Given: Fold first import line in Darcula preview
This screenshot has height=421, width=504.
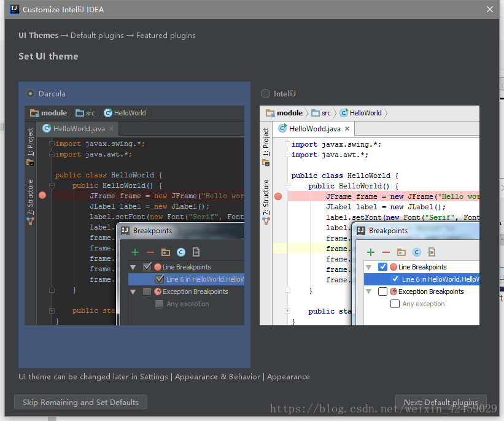Looking at the screenshot, I should 52,144.
